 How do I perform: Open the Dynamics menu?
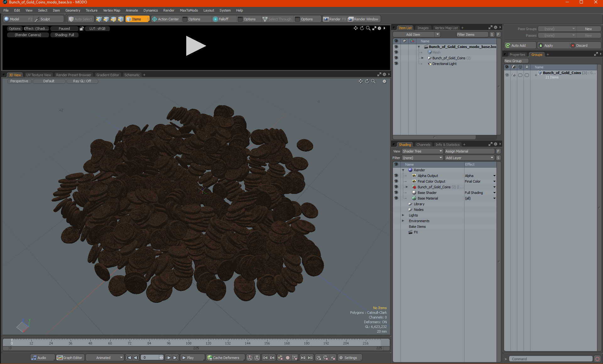(x=151, y=10)
